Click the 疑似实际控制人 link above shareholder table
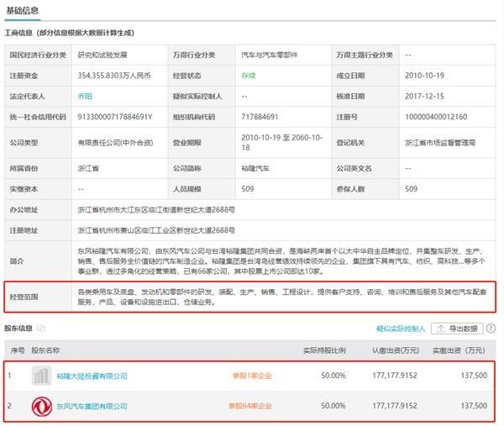Viewport: 504px width, 426px height. click(401, 329)
